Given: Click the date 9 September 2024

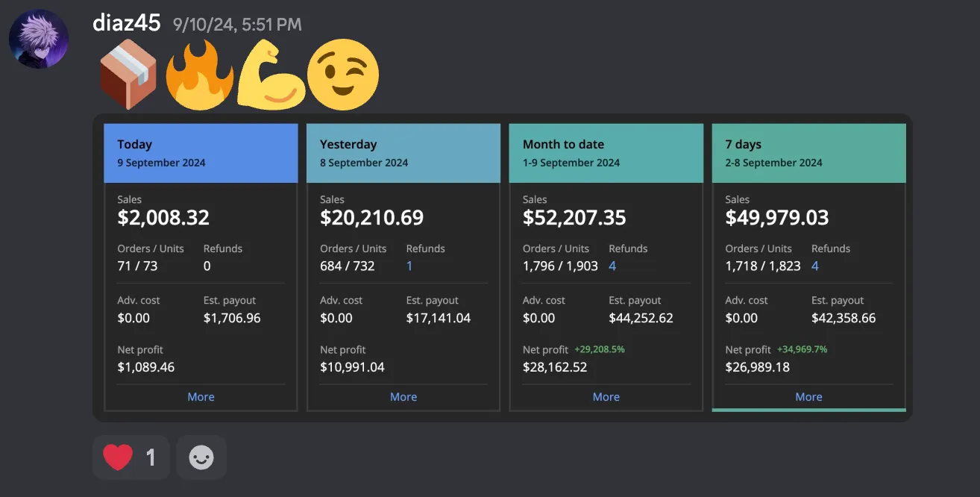Looking at the screenshot, I should coord(161,163).
